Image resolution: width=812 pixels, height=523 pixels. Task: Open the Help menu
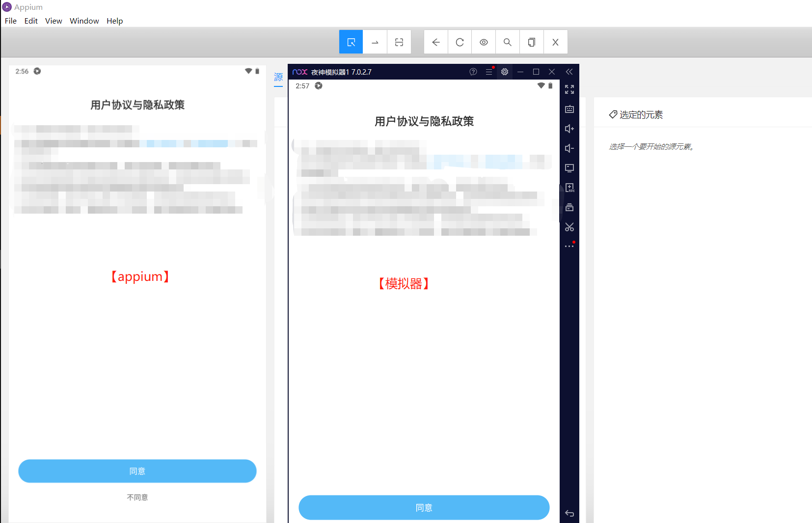pyautogui.click(x=115, y=21)
